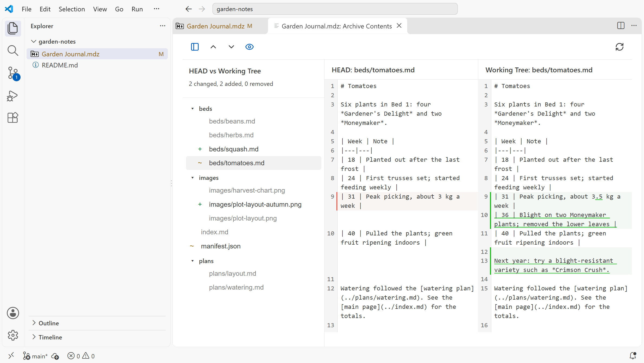Screen dimensions: 644x363
Task: Toggle the eye preview visibility icon
Action: [x=249, y=47]
